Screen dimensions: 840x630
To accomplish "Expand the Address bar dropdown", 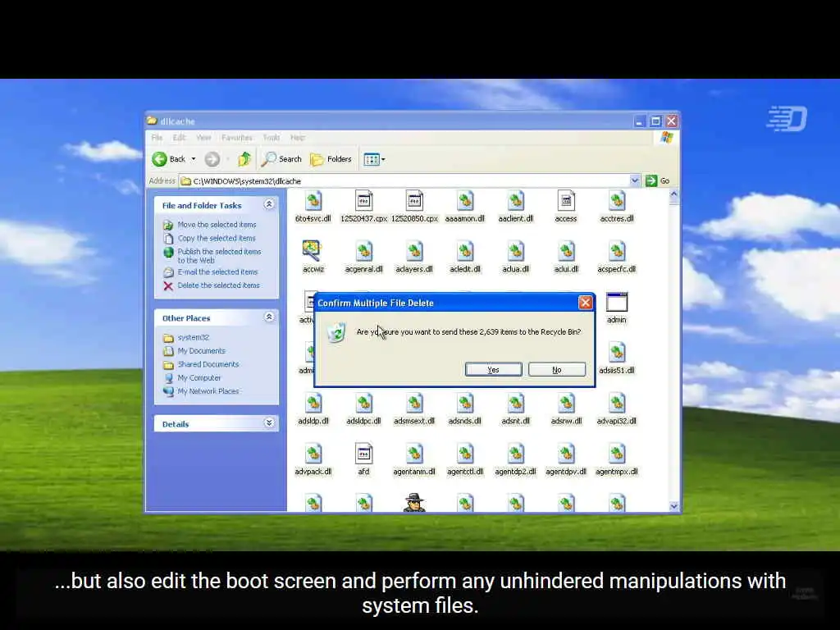I will [634, 180].
